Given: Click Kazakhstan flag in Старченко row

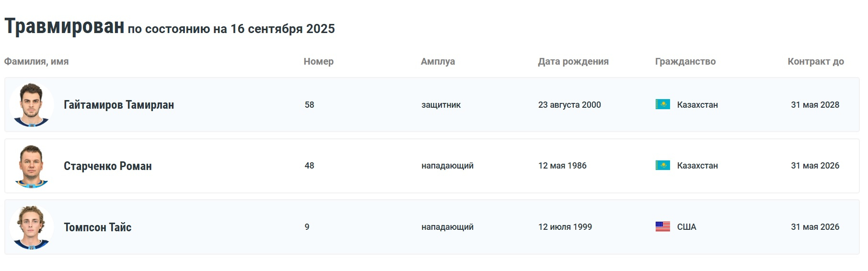Looking at the screenshot, I should pyautogui.click(x=662, y=166).
